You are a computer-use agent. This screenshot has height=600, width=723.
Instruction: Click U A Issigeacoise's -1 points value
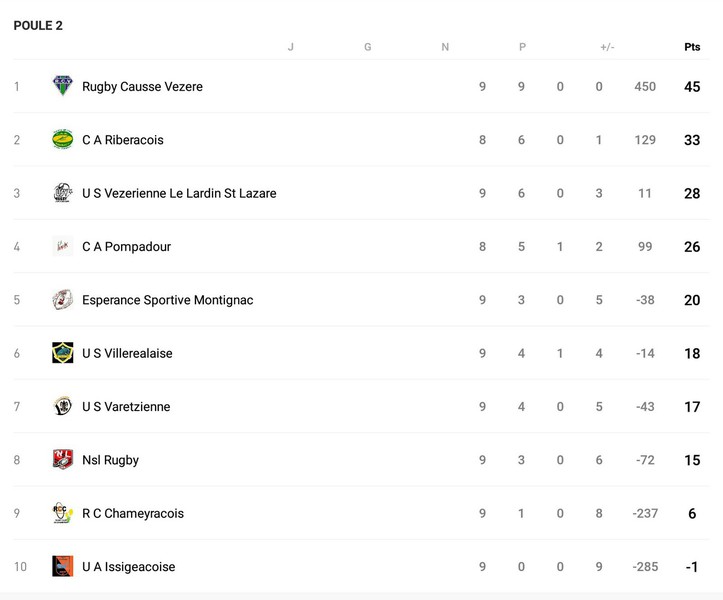[x=692, y=567]
